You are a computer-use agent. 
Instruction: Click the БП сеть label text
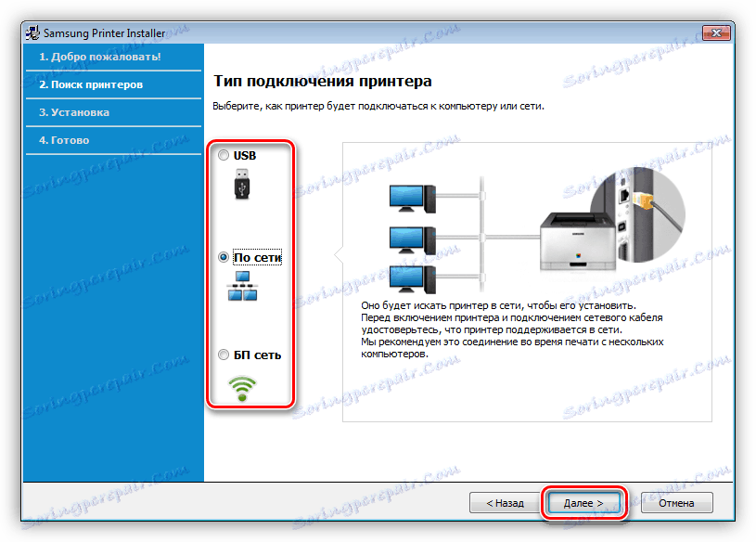[x=258, y=355]
